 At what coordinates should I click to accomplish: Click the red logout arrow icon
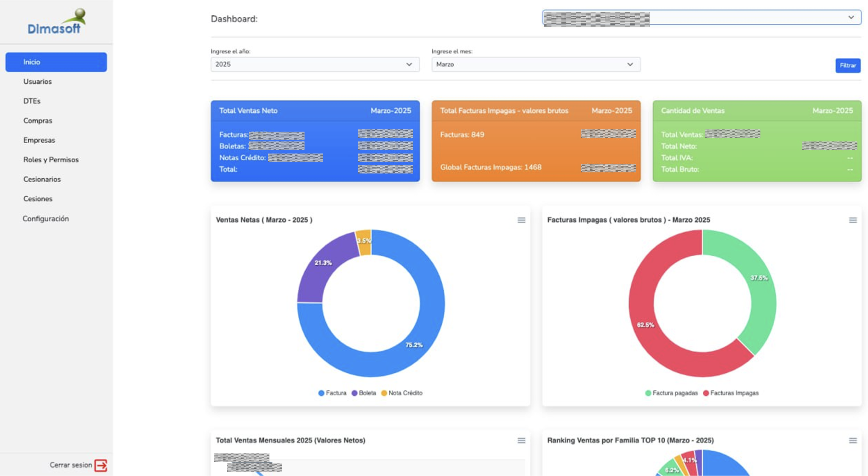101,465
